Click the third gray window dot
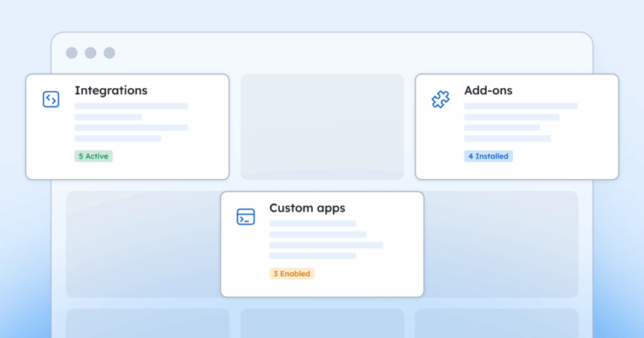644x338 pixels. (109, 53)
